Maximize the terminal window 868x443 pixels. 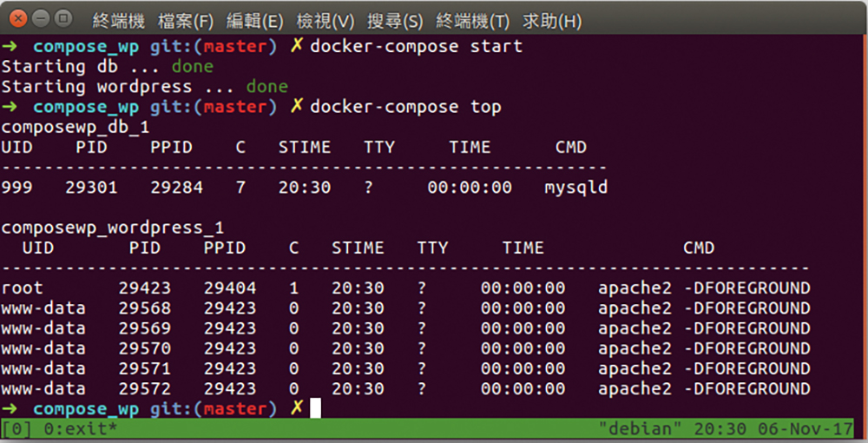click(x=63, y=19)
